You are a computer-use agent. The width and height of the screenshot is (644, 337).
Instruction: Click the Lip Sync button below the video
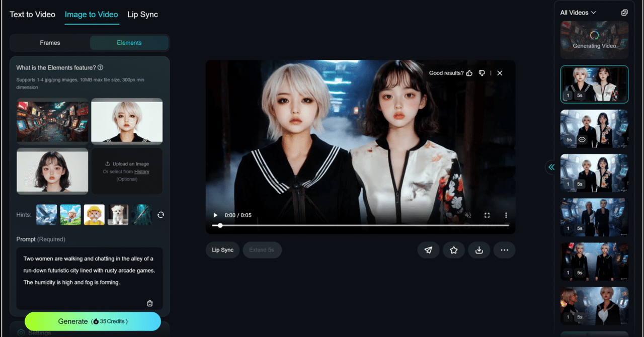pyautogui.click(x=222, y=250)
